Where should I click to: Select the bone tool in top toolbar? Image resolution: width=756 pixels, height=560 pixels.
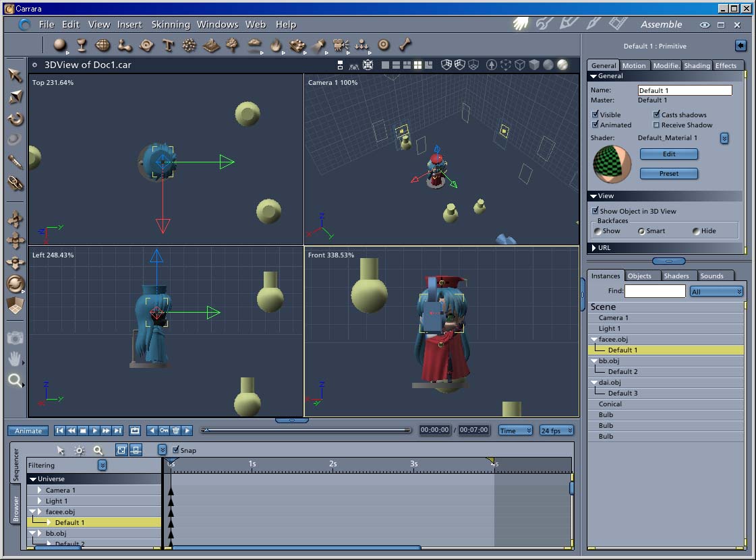[405, 45]
